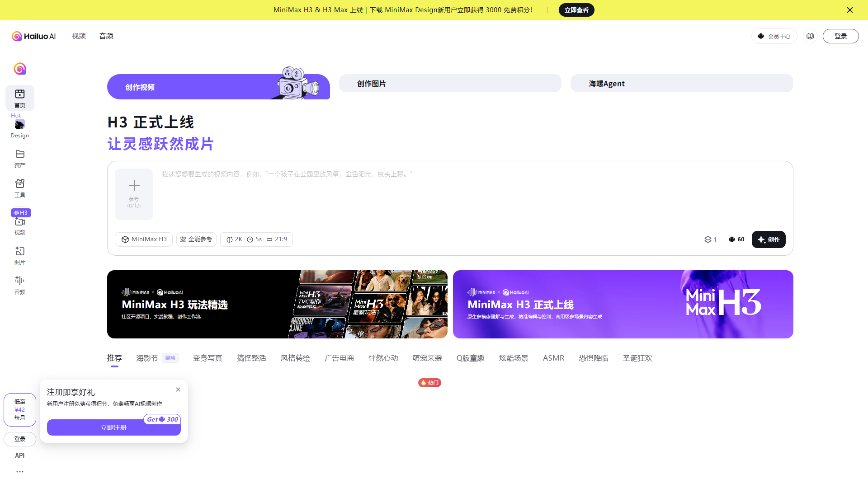Switch to the ASMR category tab
Image resolution: width=868 pixels, height=488 pixels.
(x=553, y=358)
